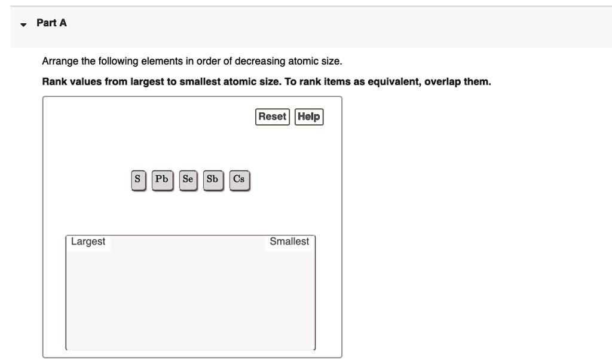Screen dimensions: 612x364
Task: Select the Cs element tile
Action: coord(239,179)
